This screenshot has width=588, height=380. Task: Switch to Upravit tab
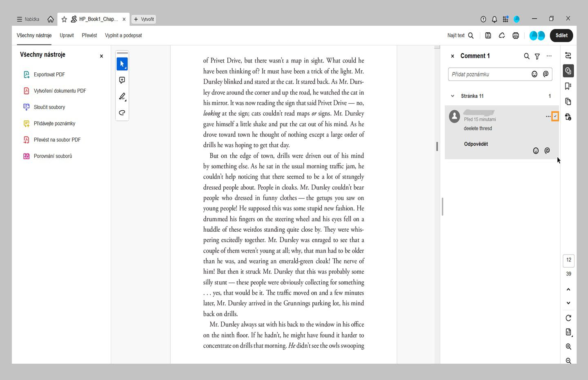point(67,36)
